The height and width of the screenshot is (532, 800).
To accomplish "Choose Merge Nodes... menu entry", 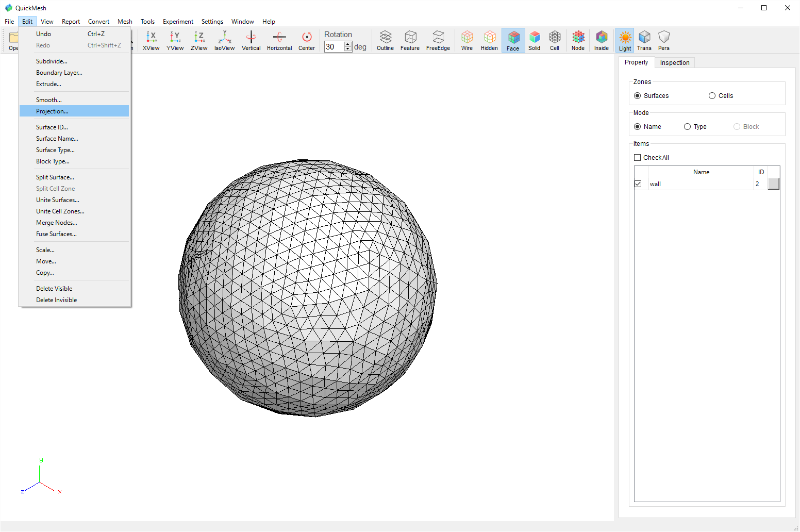I will coord(74,223).
